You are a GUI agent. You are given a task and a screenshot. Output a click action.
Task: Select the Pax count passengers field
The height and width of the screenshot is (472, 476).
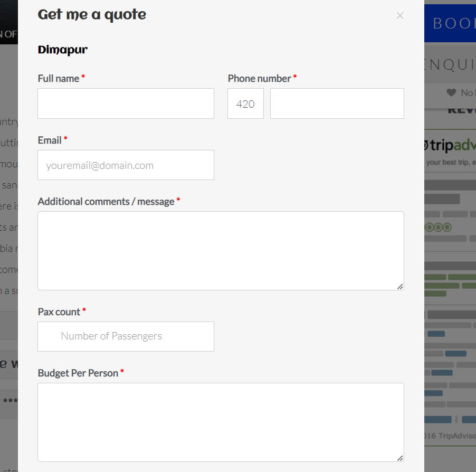[x=126, y=336]
